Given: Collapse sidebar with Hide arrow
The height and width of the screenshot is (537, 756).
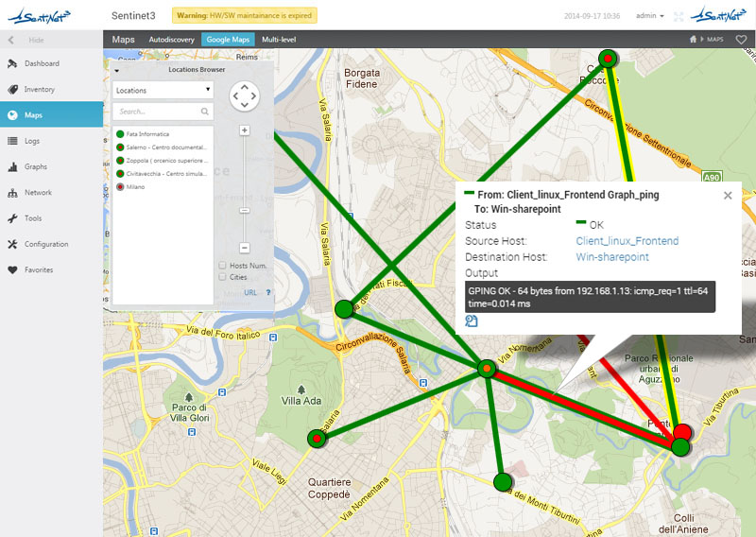Looking at the screenshot, I should 11,40.
